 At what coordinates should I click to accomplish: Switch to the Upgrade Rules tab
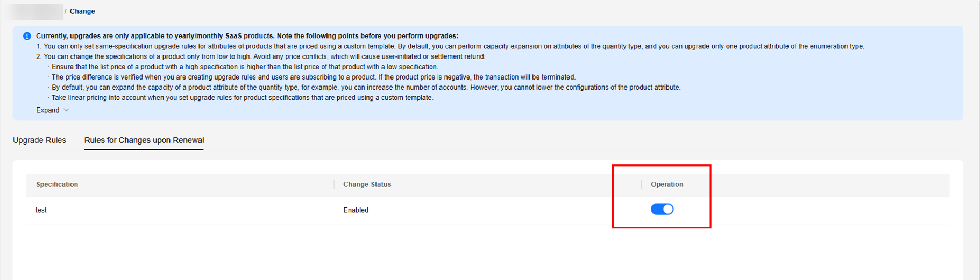[39, 140]
